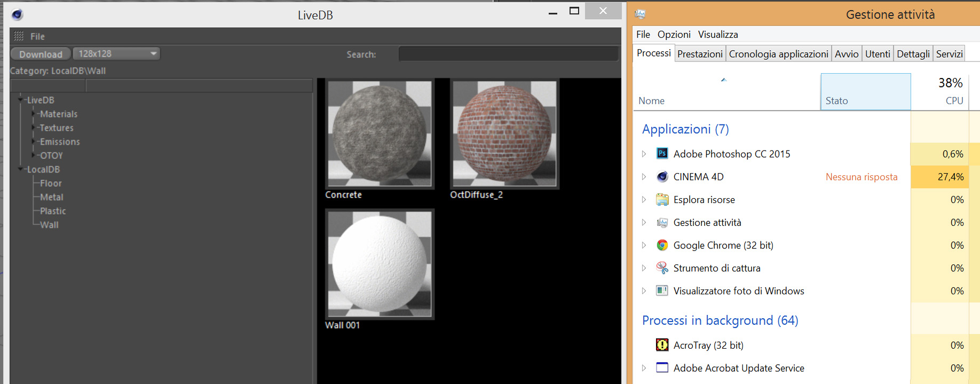
Task: Expand the Textures tree node
Action: coord(34,127)
